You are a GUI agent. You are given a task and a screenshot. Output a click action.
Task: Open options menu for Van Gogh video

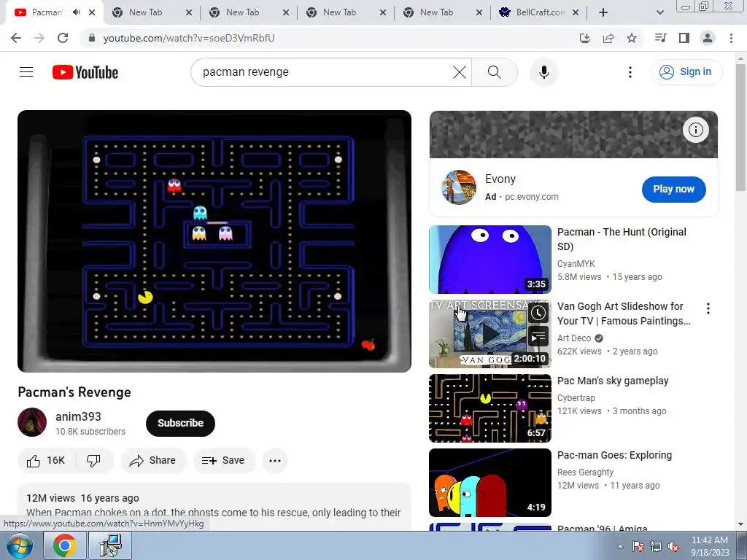[x=708, y=308]
